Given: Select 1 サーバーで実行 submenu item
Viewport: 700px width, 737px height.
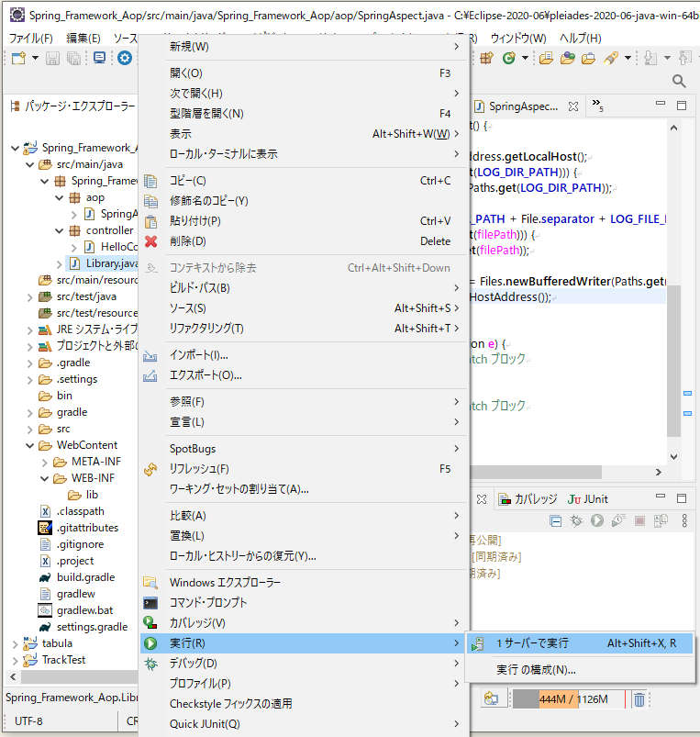Looking at the screenshot, I should [x=580, y=643].
